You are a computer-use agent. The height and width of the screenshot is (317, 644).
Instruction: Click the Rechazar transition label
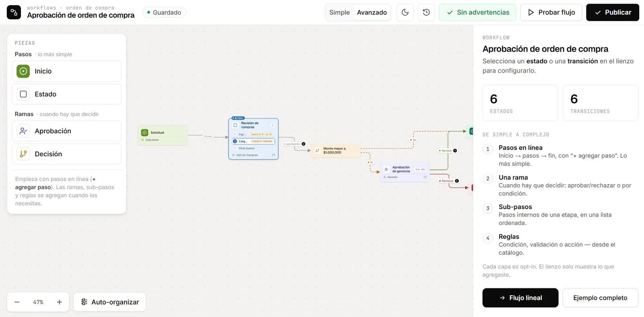448,181
